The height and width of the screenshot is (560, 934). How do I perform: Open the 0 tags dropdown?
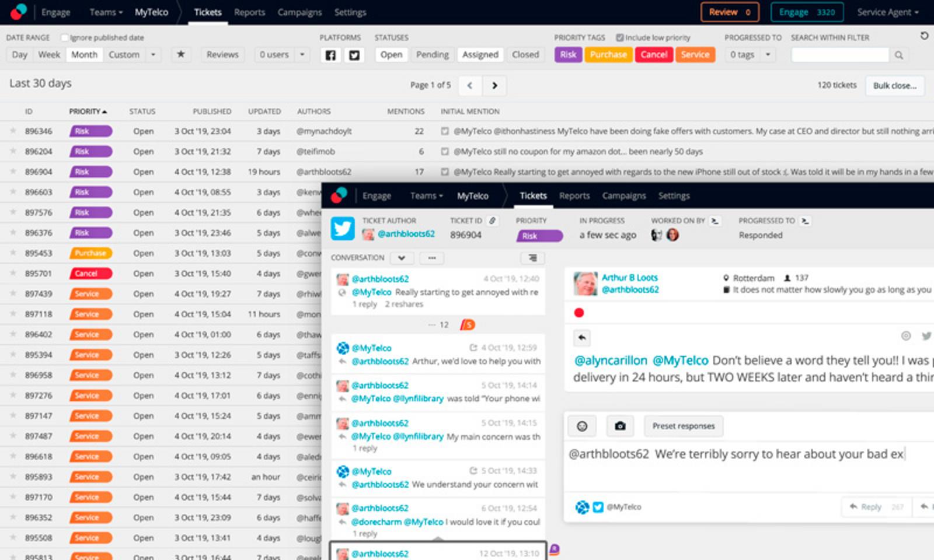750,54
